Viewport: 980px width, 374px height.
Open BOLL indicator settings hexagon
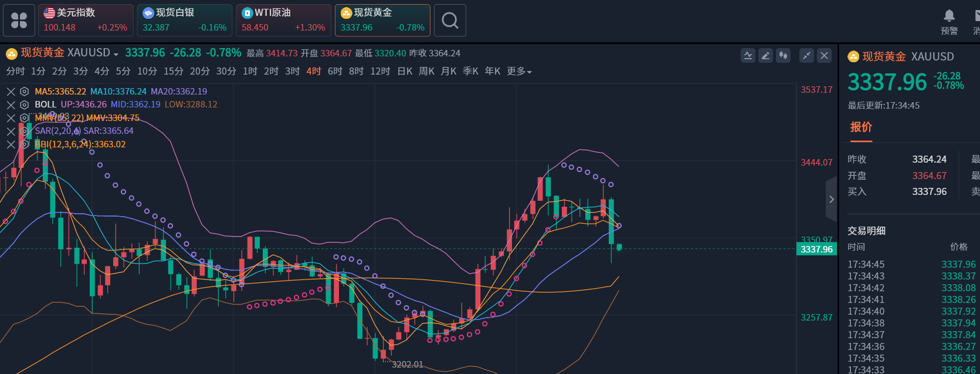click(24, 105)
